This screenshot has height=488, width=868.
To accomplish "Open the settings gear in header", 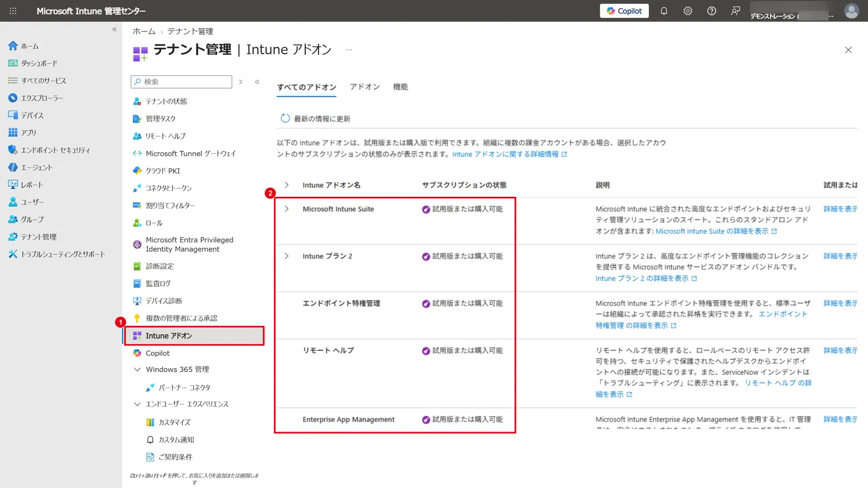I will click(x=687, y=11).
